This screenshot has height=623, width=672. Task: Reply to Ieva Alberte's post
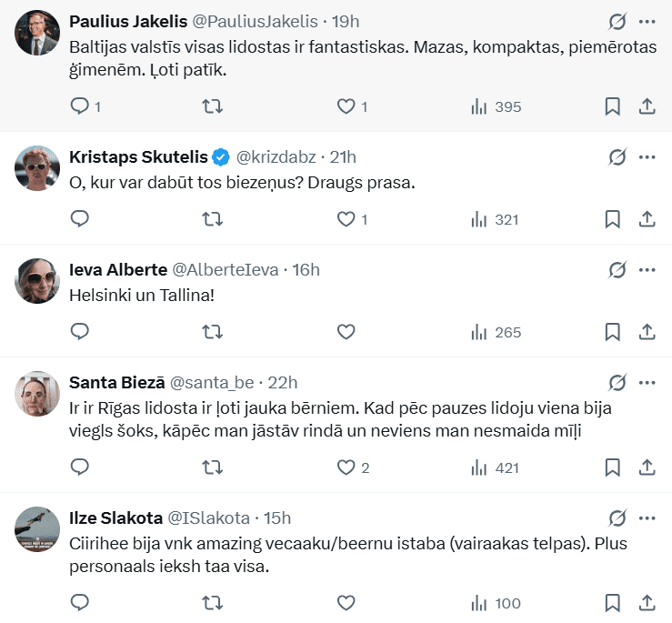80,332
